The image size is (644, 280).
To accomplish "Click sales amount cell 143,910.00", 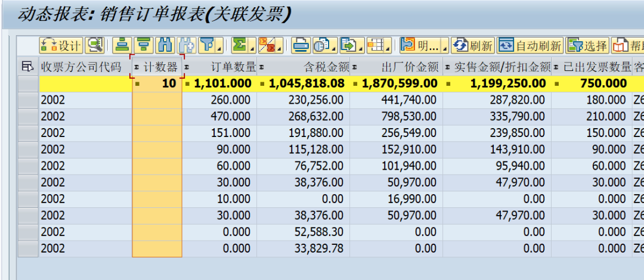I will [x=497, y=150].
